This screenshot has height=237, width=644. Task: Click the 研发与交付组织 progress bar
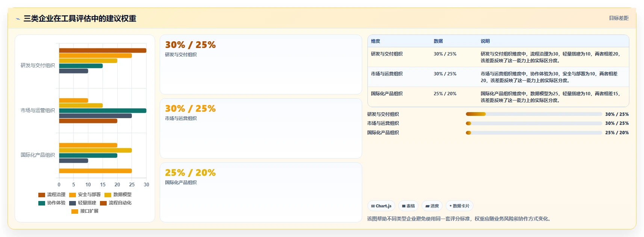click(534, 114)
